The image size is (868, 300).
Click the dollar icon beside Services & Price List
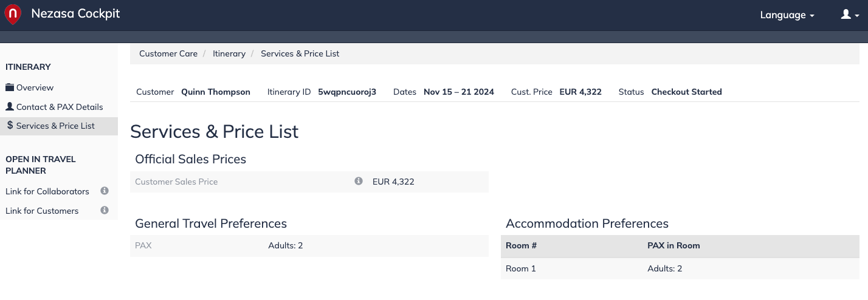click(10, 126)
